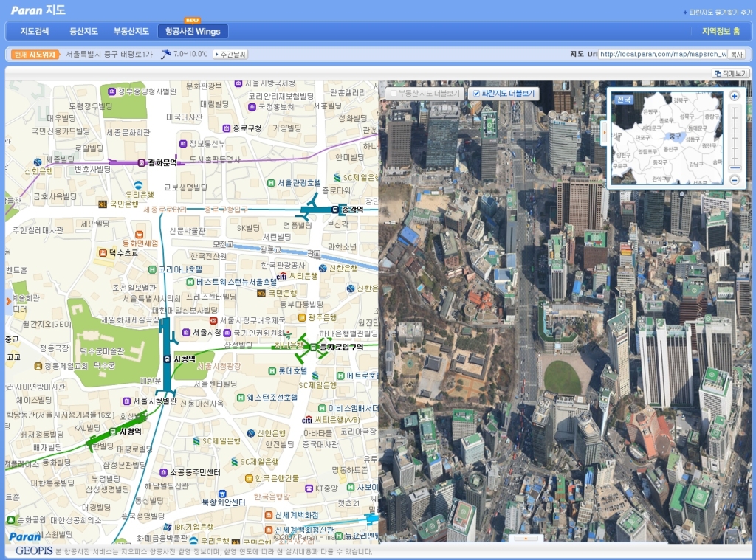The image size is (756, 560).
Task: Click the 서울시청별관 annex icon
Action: 126,401
